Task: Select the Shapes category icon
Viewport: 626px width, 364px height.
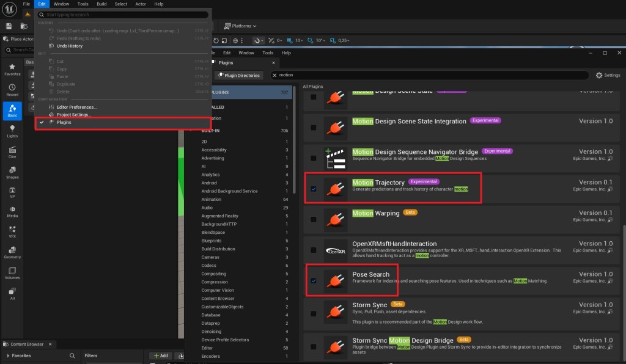Action: 12,172
